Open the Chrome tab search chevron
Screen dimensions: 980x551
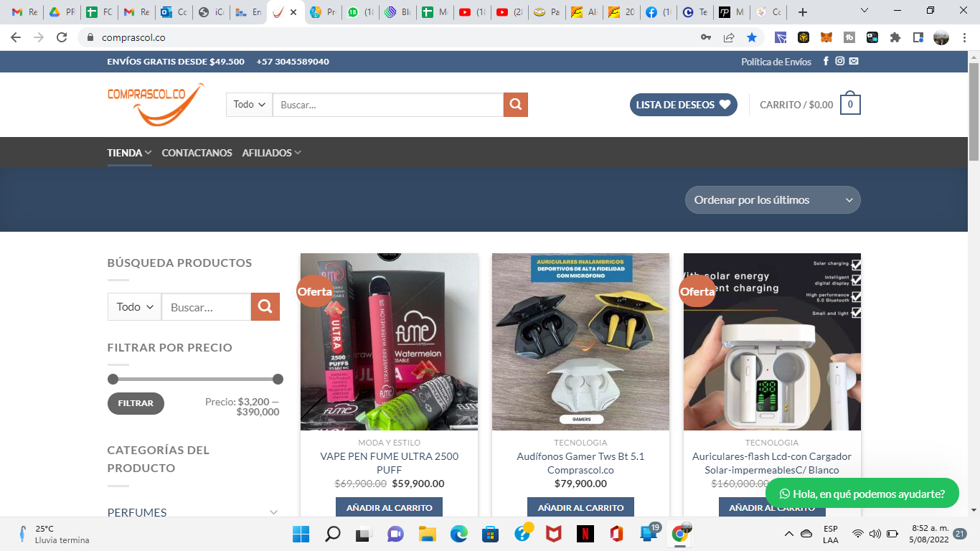pos(864,11)
